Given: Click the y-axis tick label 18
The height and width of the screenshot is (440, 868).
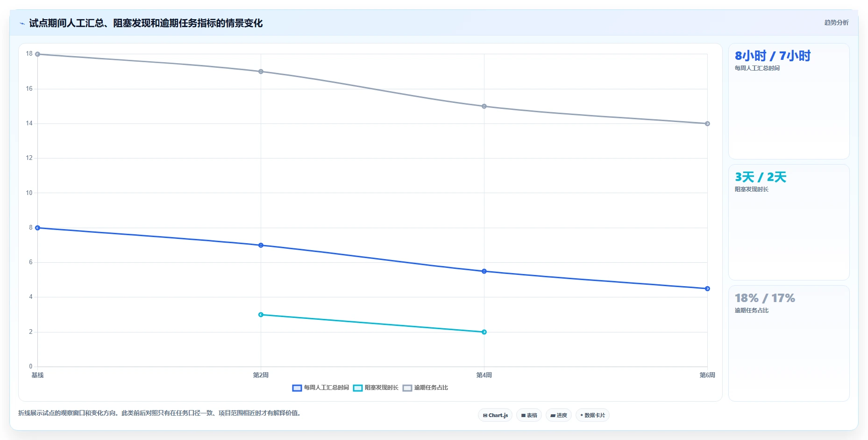Looking at the screenshot, I should click(29, 54).
